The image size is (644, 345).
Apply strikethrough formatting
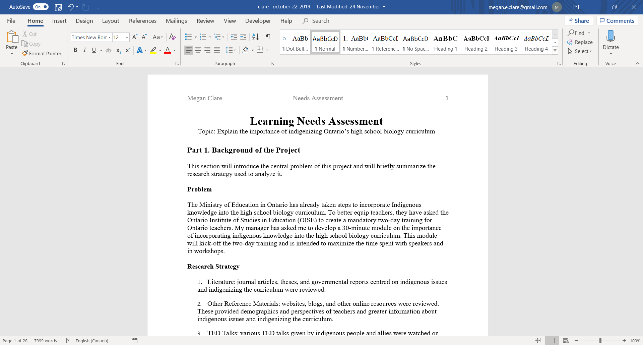(109, 50)
